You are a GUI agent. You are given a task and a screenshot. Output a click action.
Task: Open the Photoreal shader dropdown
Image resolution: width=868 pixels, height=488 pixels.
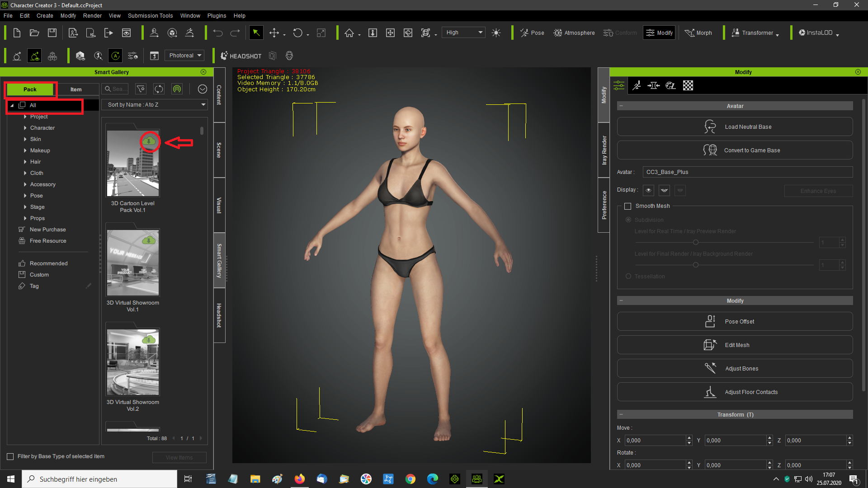coord(184,56)
